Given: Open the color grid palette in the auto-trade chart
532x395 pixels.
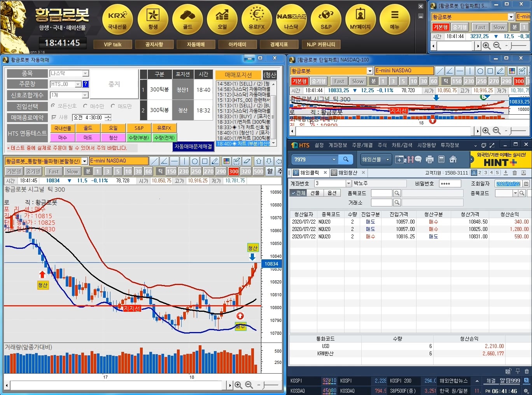Looking at the screenshot, I should point(226,161).
